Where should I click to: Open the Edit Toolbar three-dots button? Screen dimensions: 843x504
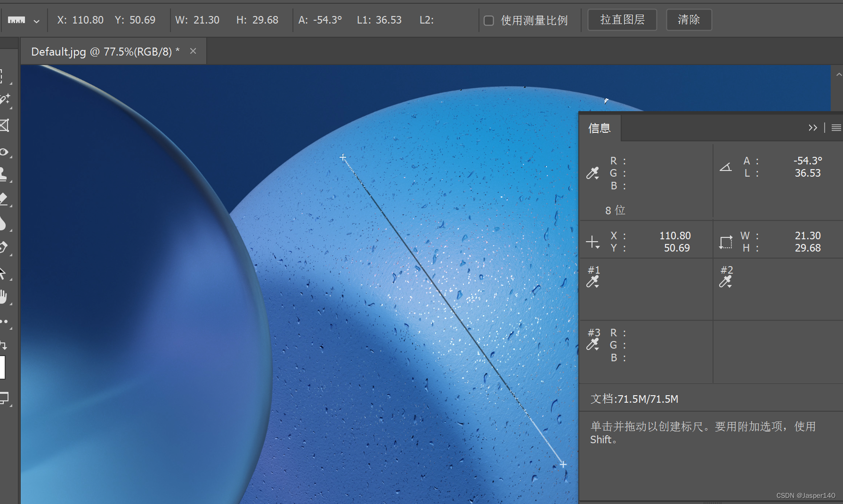[4, 322]
